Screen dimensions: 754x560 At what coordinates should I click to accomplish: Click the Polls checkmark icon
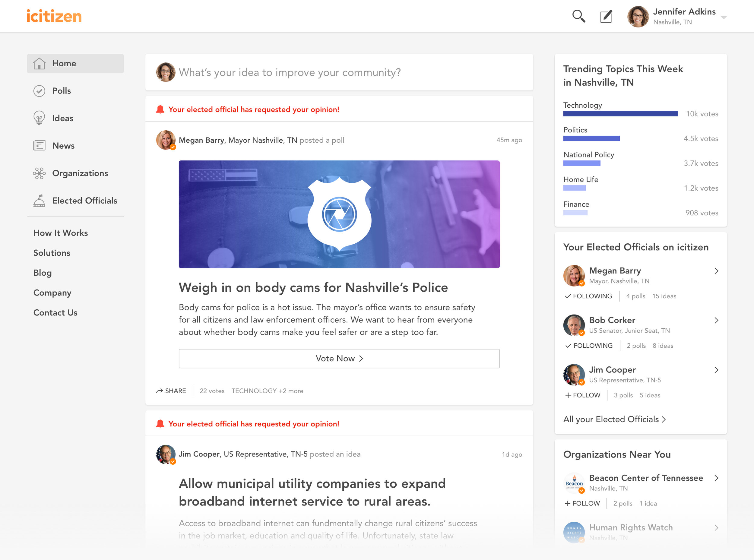pyautogui.click(x=39, y=91)
